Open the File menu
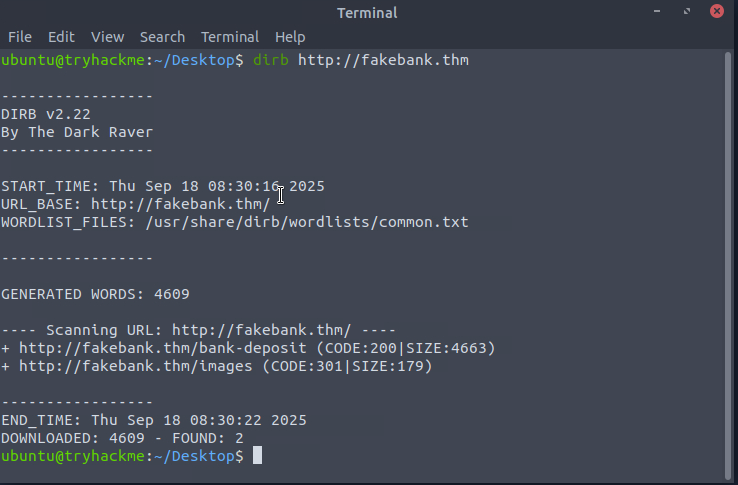 point(20,37)
